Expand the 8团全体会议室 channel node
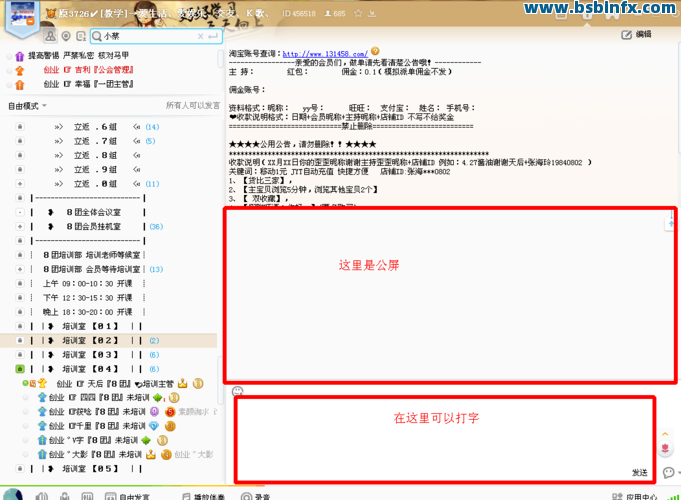 (x=19, y=213)
